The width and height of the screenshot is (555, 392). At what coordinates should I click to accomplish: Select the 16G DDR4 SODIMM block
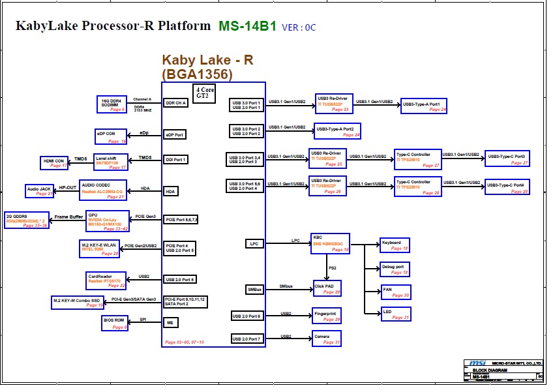(112, 104)
